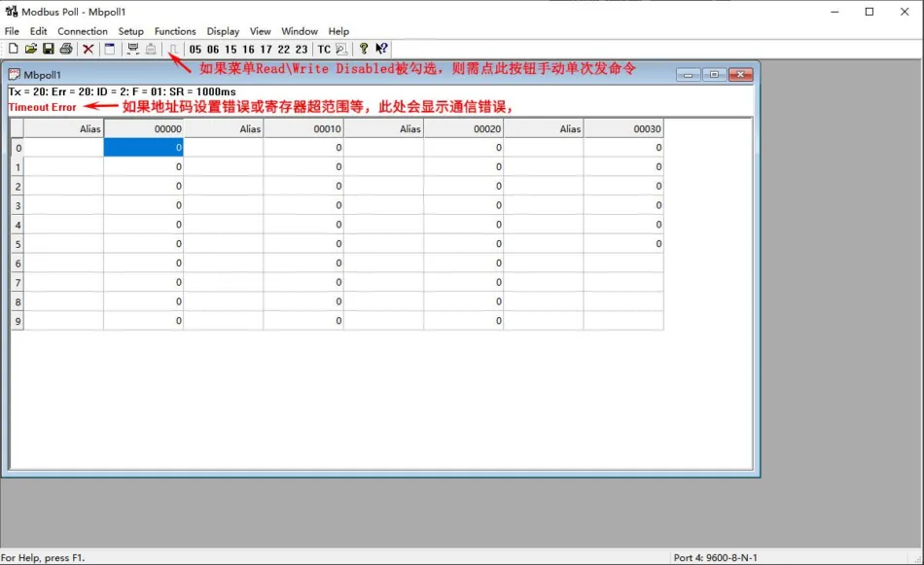The width and height of the screenshot is (924, 565).
Task: Maximize the Modbus Poll main window
Action: click(870, 12)
